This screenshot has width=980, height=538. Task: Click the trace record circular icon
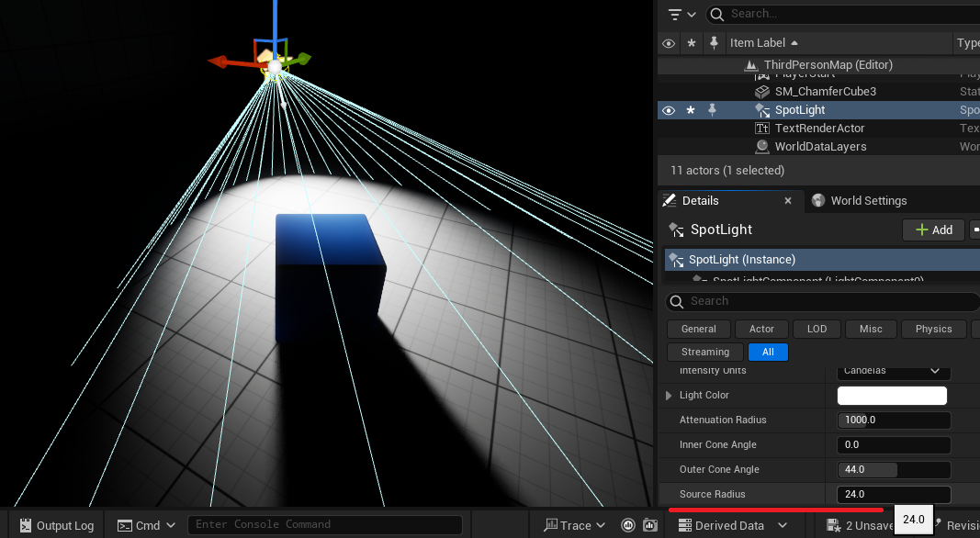(x=628, y=525)
